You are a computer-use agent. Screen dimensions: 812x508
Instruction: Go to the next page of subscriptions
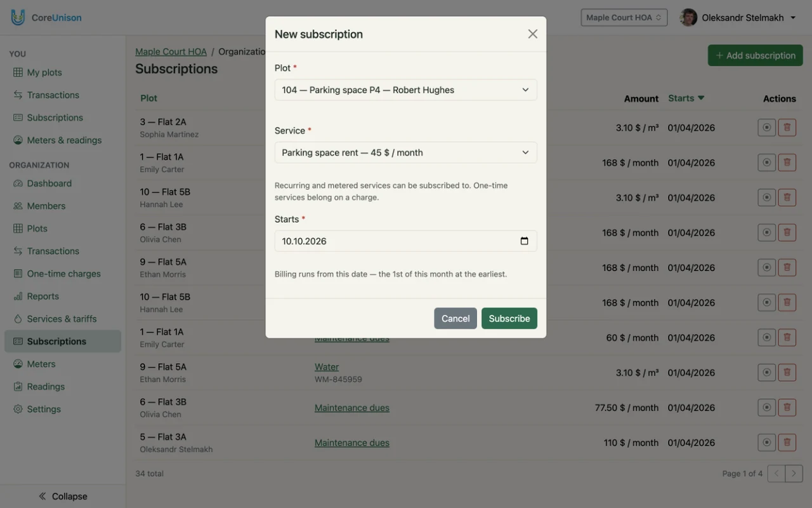[794, 474]
